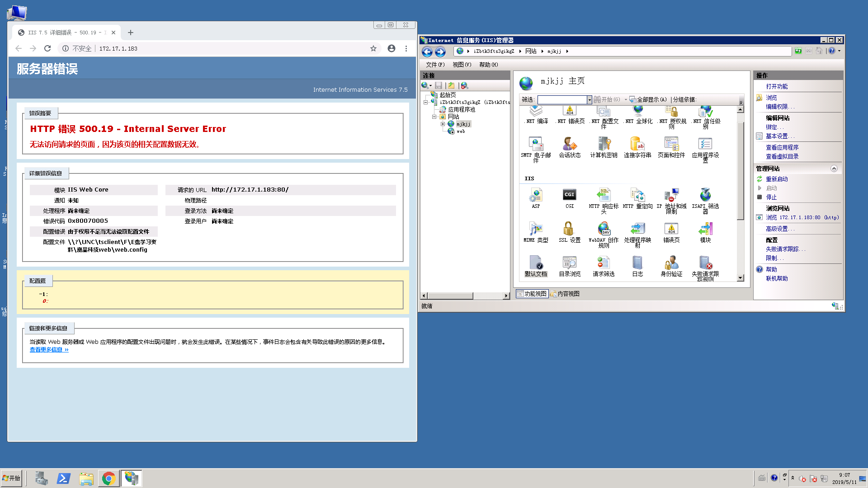Open Chrome from the taskbar
868x488 pixels.
108,479
